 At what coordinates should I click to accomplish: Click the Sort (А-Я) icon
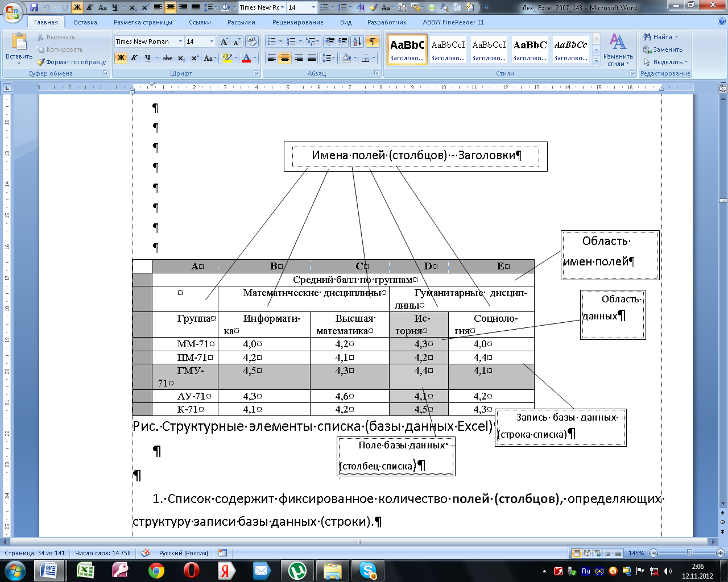coord(357,41)
